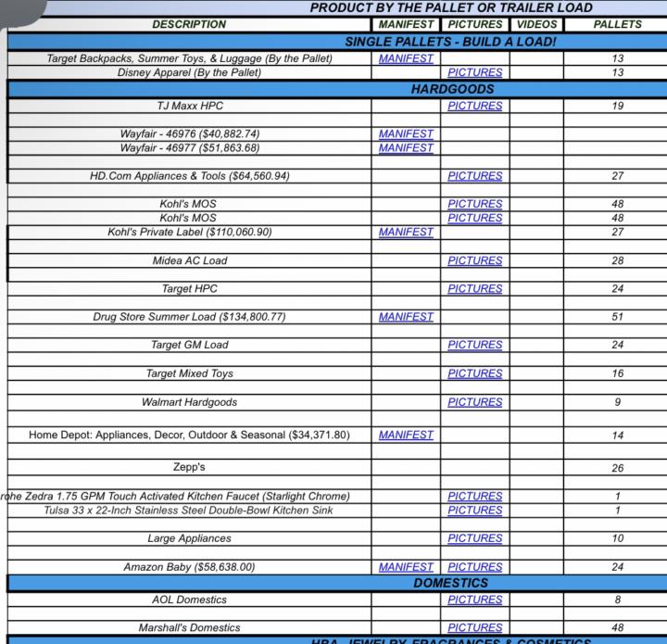Image resolution: width=667 pixels, height=644 pixels.
Task: Open PICTURES link for Marshall's Domestics
Action: point(474,628)
